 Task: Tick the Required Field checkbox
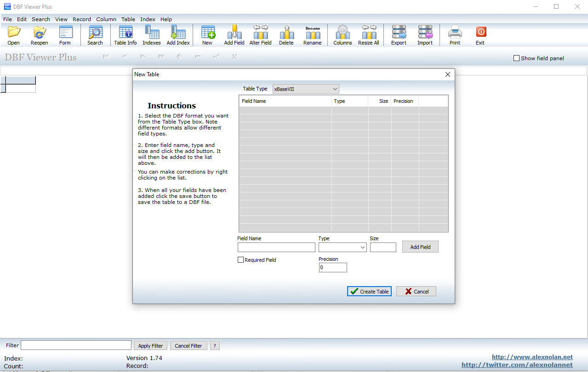tap(240, 260)
